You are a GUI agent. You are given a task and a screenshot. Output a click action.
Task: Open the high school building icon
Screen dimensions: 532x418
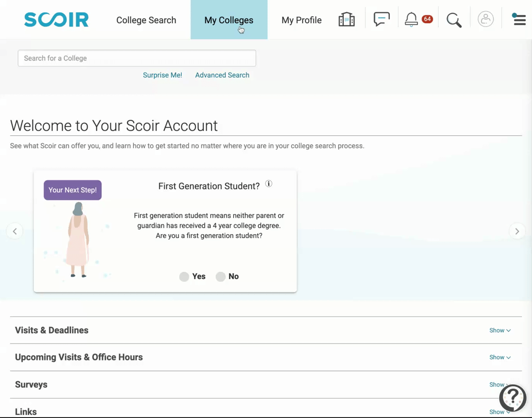346,19
